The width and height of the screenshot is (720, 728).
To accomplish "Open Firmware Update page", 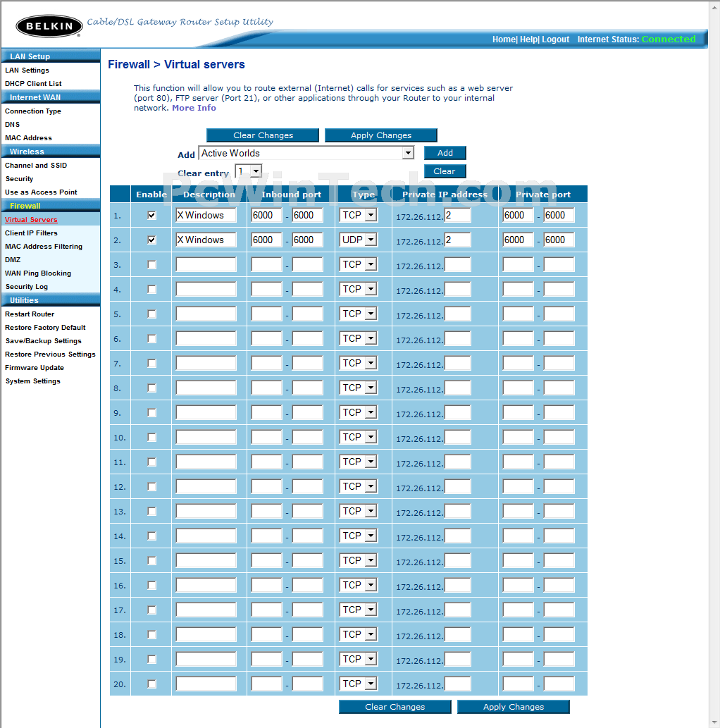I will [x=35, y=368].
